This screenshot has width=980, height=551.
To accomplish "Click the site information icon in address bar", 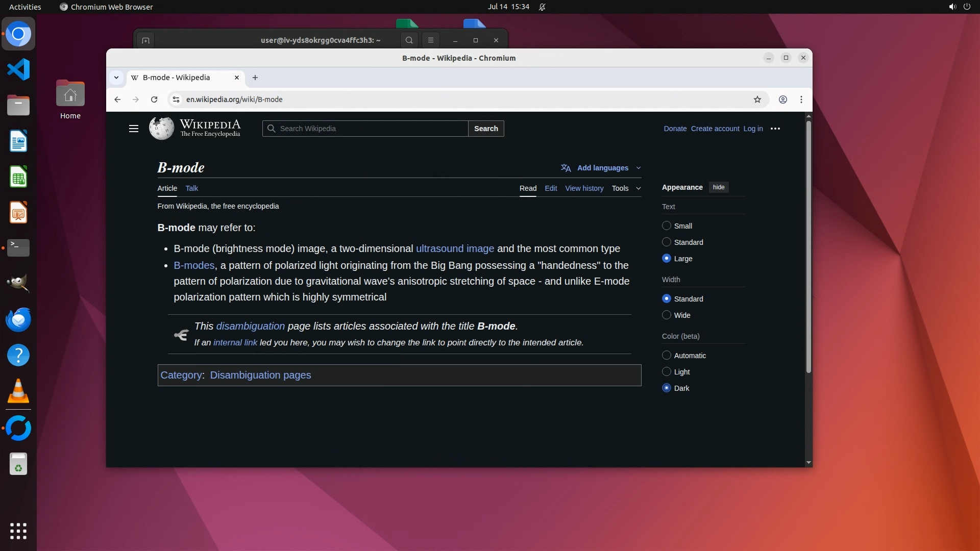I will click(x=176, y=99).
